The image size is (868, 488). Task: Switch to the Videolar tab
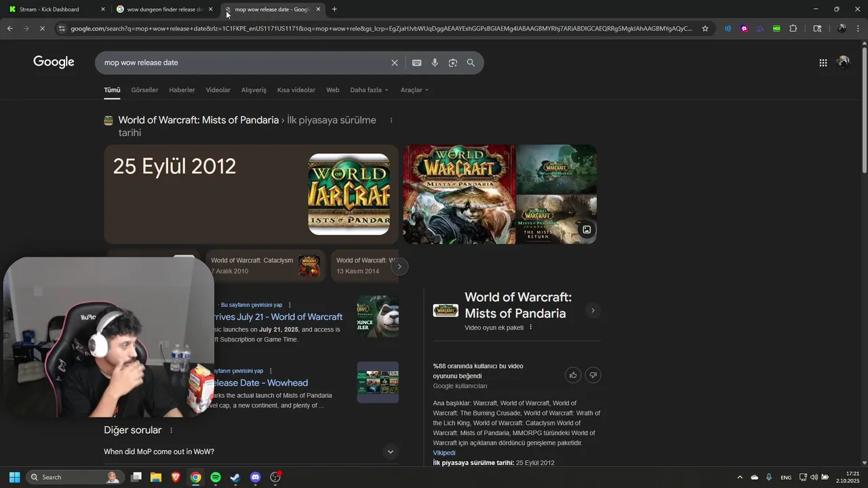(218, 90)
